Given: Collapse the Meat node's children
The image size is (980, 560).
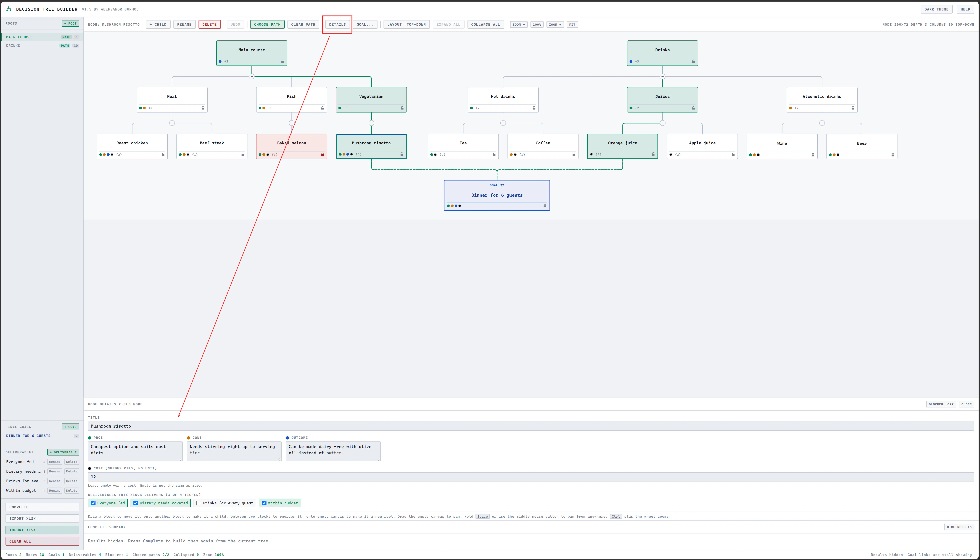Looking at the screenshot, I should click(x=172, y=123).
